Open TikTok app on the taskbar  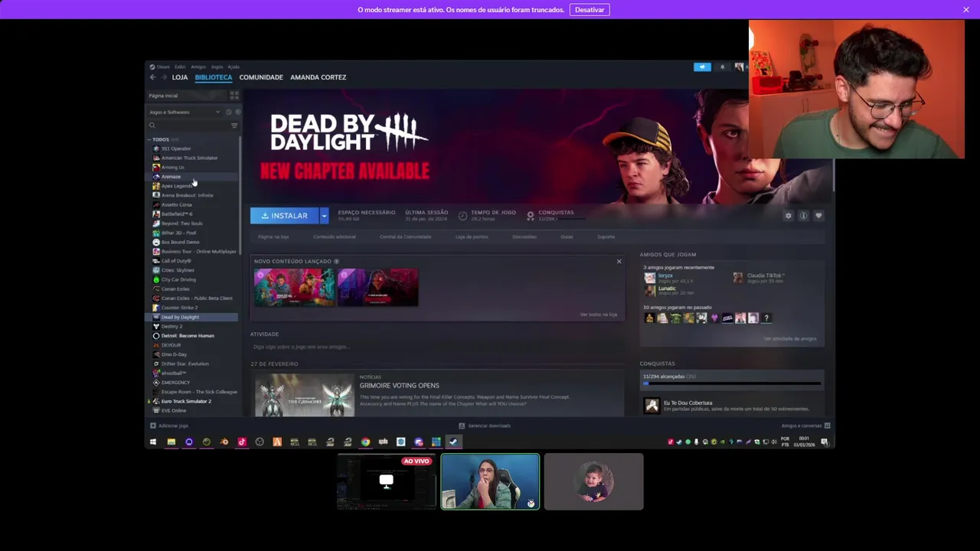tap(242, 442)
